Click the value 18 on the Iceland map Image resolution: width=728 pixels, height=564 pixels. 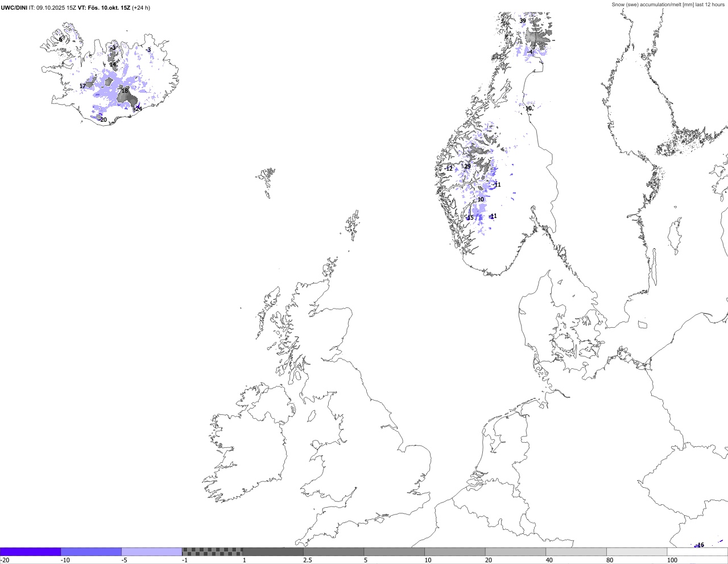(x=125, y=90)
